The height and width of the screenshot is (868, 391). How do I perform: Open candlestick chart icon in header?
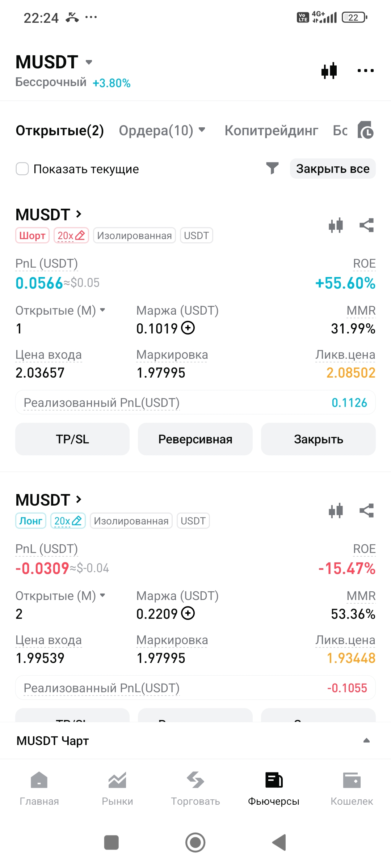(x=329, y=71)
